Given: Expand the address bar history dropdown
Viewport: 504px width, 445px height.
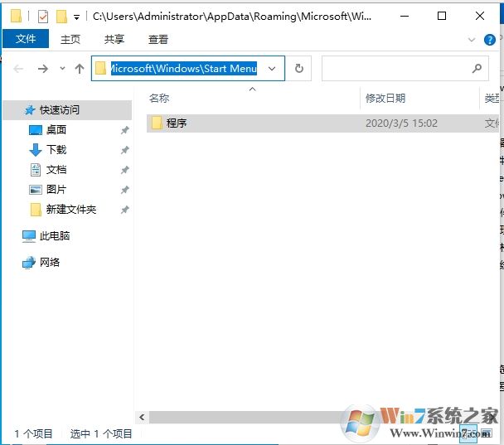Looking at the screenshot, I should pyautogui.click(x=272, y=69).
